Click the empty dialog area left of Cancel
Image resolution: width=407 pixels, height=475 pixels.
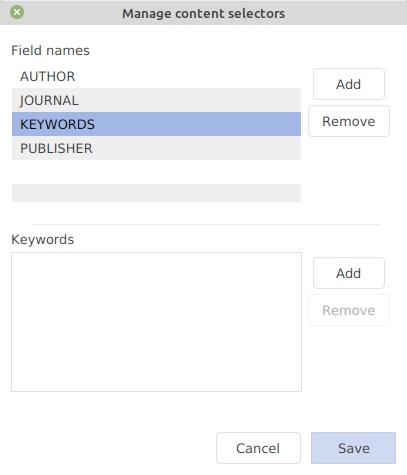(110, 448)
